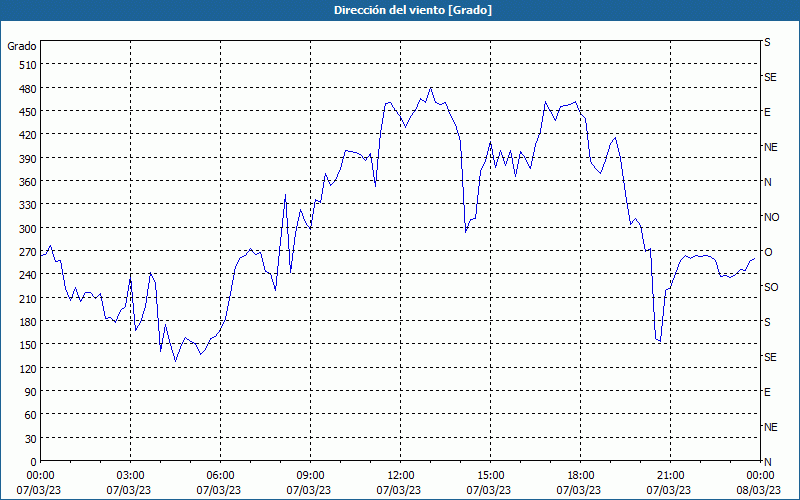Click the 180 tick label
The image size is (800, 500).
pyautogui.click(x=29, y=322)
